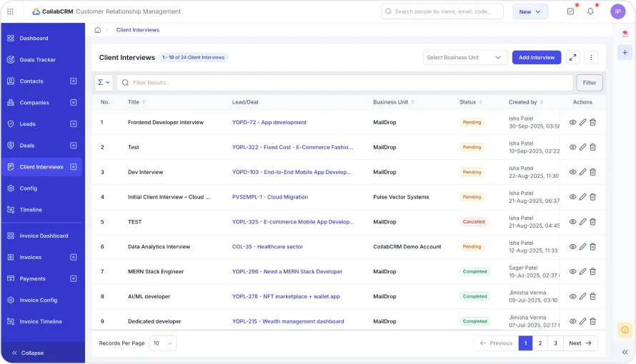This screenshot has height=364, width=636.
Task: Delete the TEST row with Cancelled status
Action: point(592,222)
